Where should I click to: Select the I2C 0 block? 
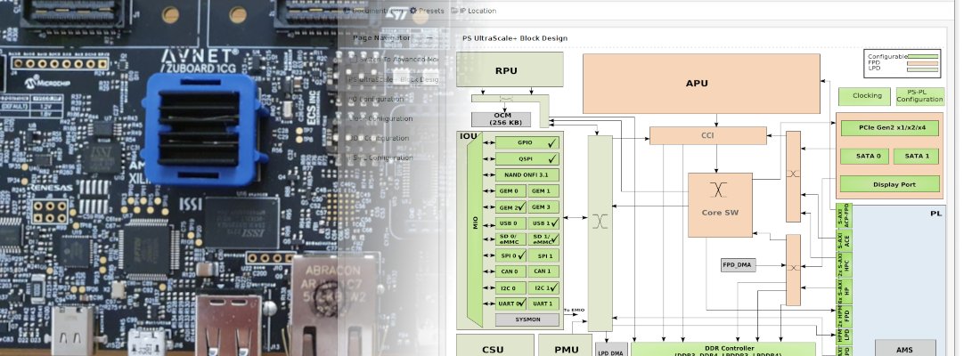[x=510, y=288]
